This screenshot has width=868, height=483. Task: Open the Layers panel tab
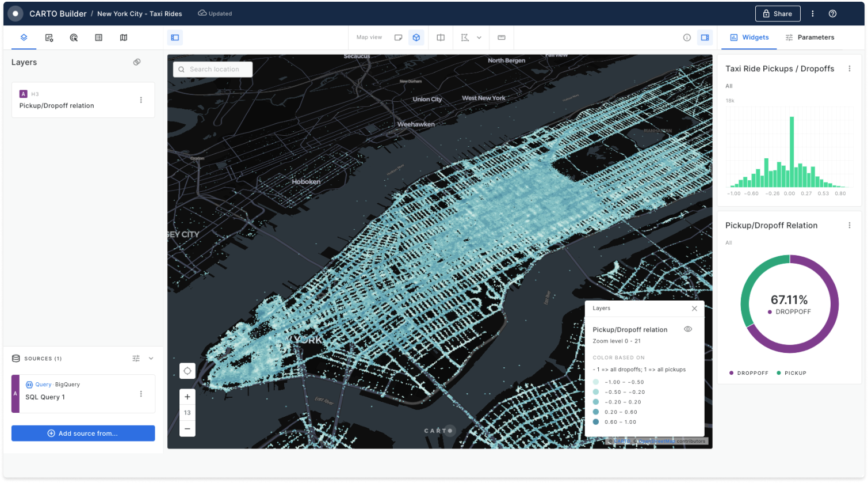point(24,37)
